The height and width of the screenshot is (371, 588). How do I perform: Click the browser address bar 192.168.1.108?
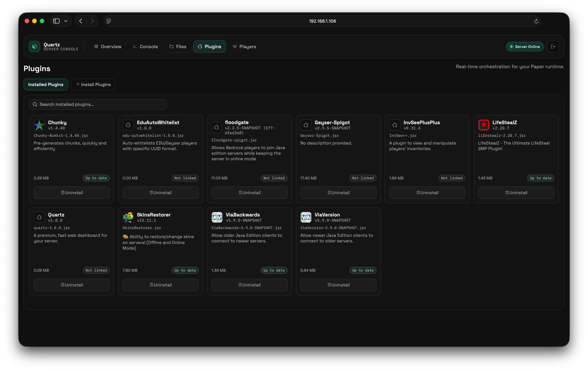pyautogui.click(x=322, y=21)
